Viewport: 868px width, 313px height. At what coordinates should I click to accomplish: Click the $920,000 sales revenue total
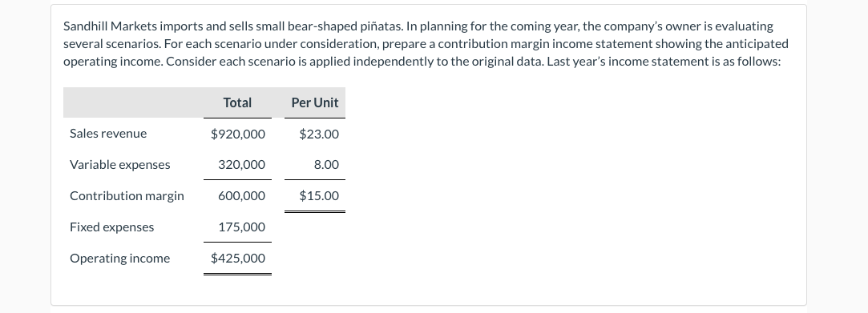pyautogui.click(x=238, y=134)
